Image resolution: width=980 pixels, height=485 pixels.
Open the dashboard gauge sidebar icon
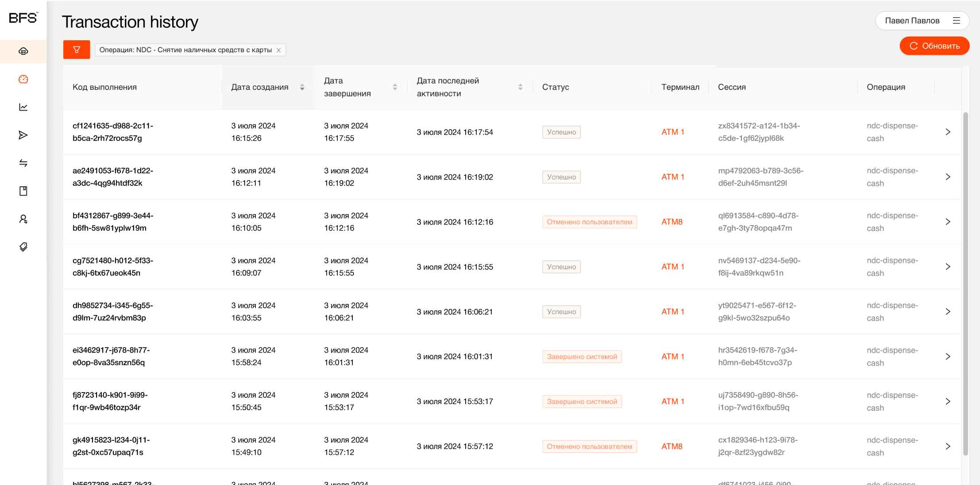point(23,79)
